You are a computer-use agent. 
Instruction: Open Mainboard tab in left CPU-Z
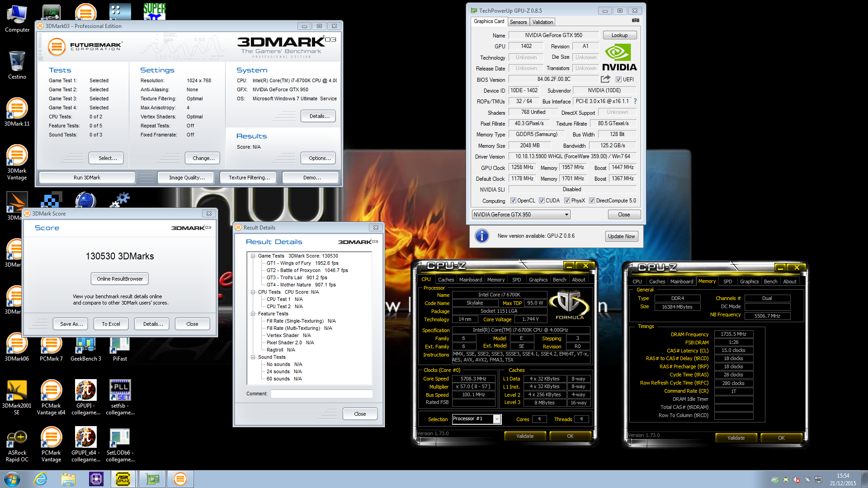click(471, 280)
